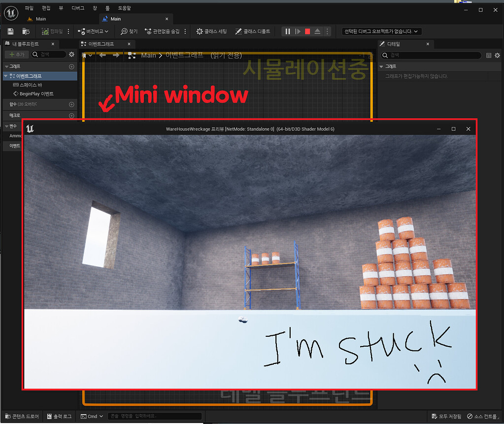Open the 툴 (Tools) menu

click(107, 8)
